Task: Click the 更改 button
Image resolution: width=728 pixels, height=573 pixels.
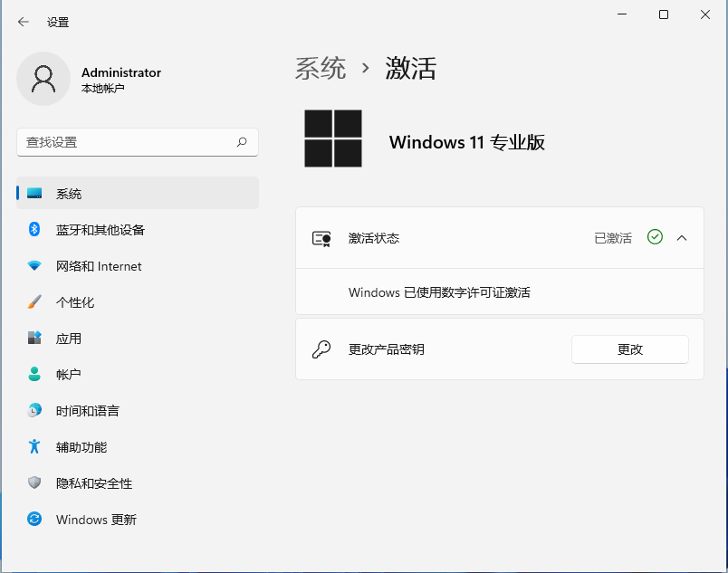Action: [630, 349]
